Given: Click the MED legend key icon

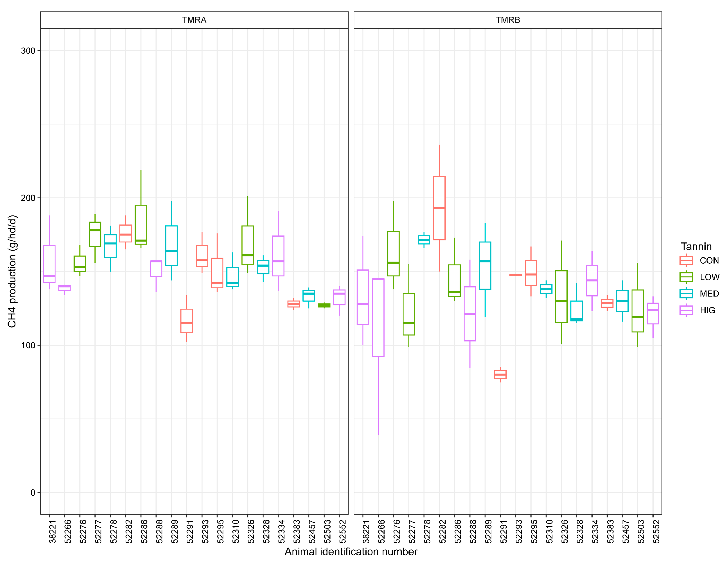Looking at the screenshot, I should coord(686,294).
